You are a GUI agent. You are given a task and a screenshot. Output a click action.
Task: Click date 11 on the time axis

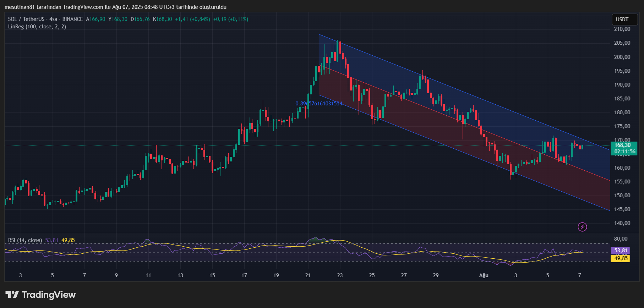(x=148, y=275)
